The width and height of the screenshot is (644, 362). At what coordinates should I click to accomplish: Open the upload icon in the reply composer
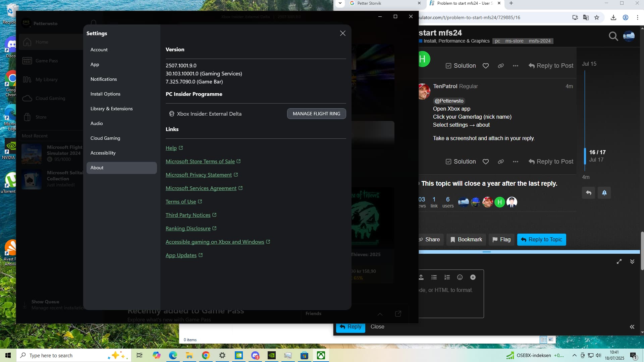click(x=421, y=277)
